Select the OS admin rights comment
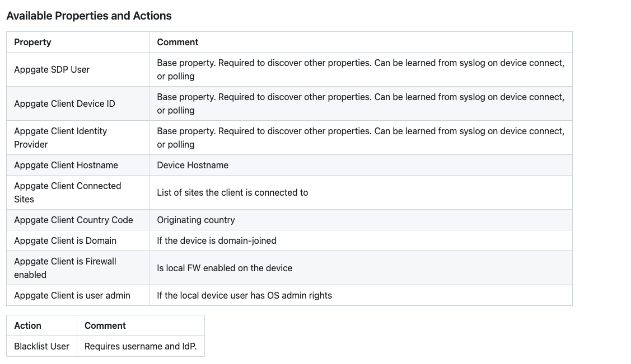The height and width of the screenshot is (364, 631). tap(244, 295)
